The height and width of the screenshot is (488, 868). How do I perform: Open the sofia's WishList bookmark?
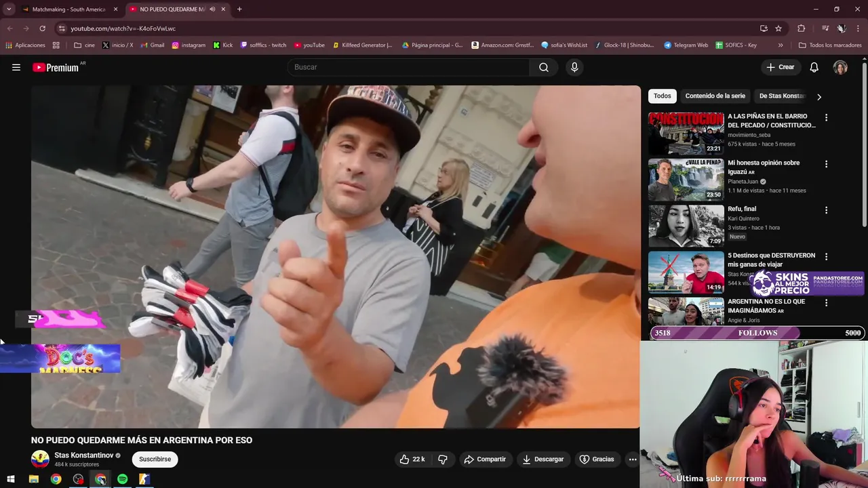click(564, 45)
